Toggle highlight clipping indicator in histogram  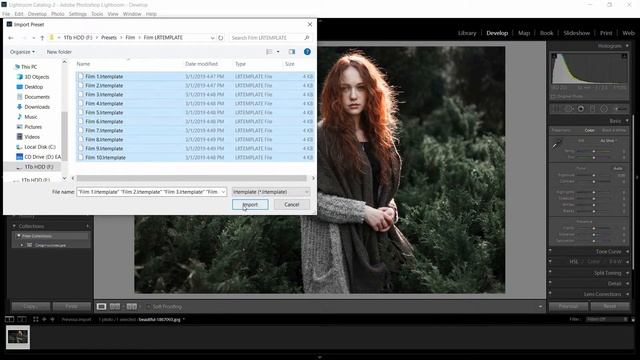point(624,56)
